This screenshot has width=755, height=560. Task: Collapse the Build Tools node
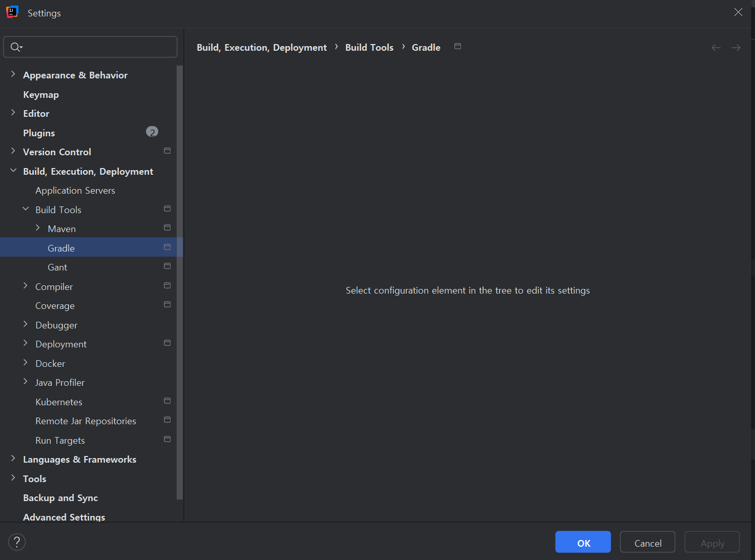click(26, 209)
